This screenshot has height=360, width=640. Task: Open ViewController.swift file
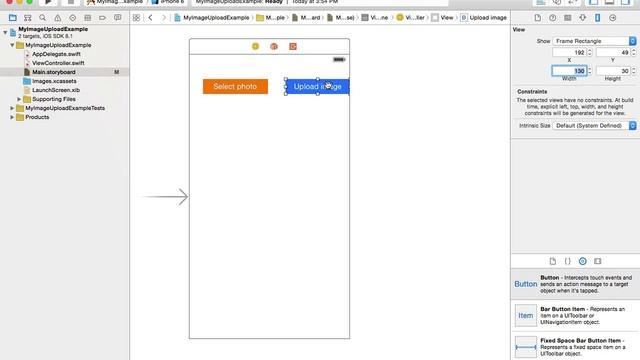[58, 63]
